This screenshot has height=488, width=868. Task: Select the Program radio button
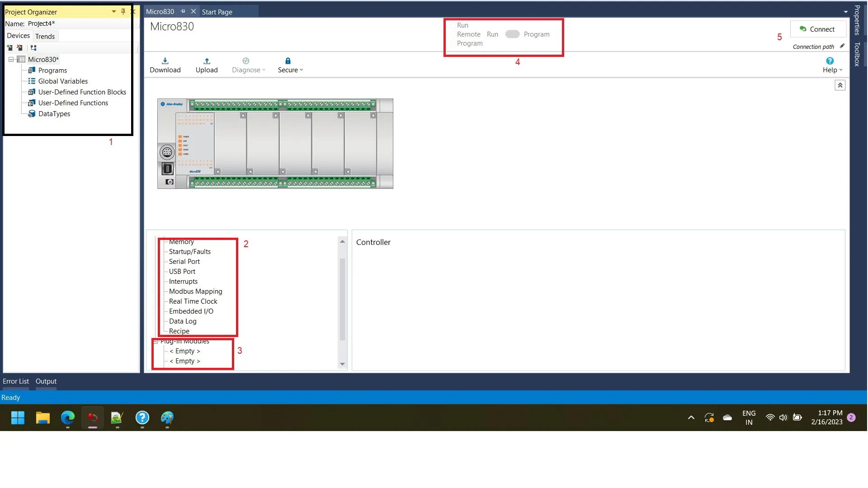[454, 43]
